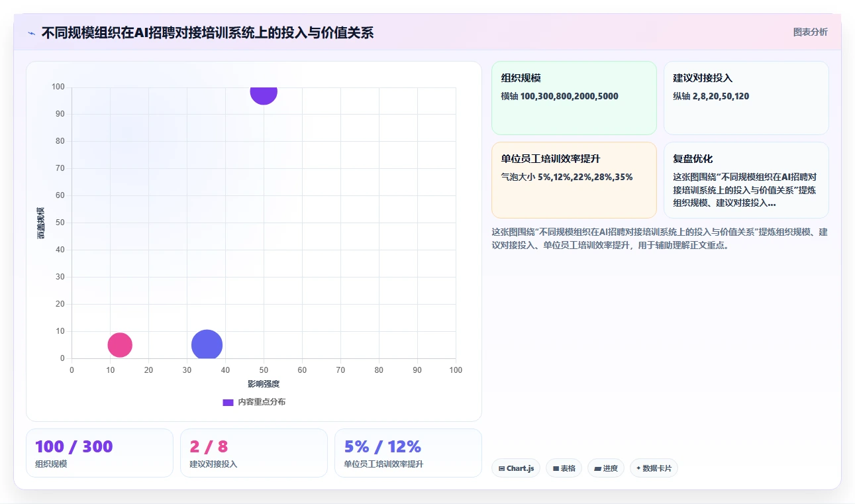This screenshot has width=855, height=504.
Task: Click the summary paragraph below the cards
Action: [x=660, y=238]
